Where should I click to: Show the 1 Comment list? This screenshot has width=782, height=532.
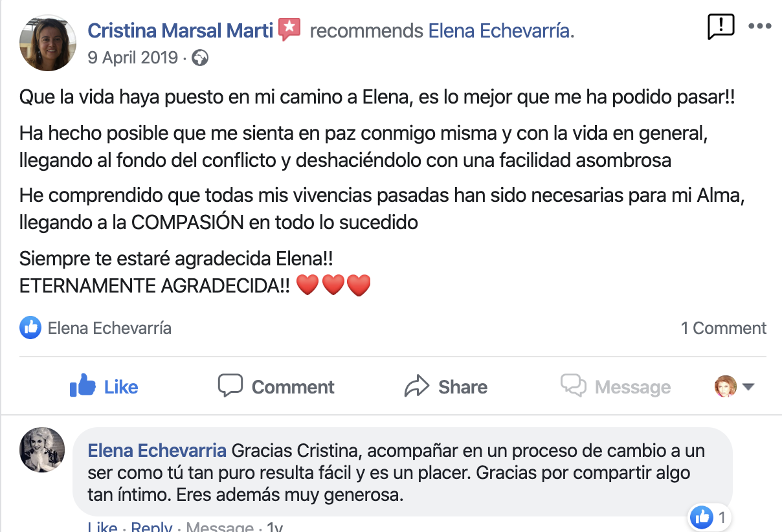[x=723, y=328]
